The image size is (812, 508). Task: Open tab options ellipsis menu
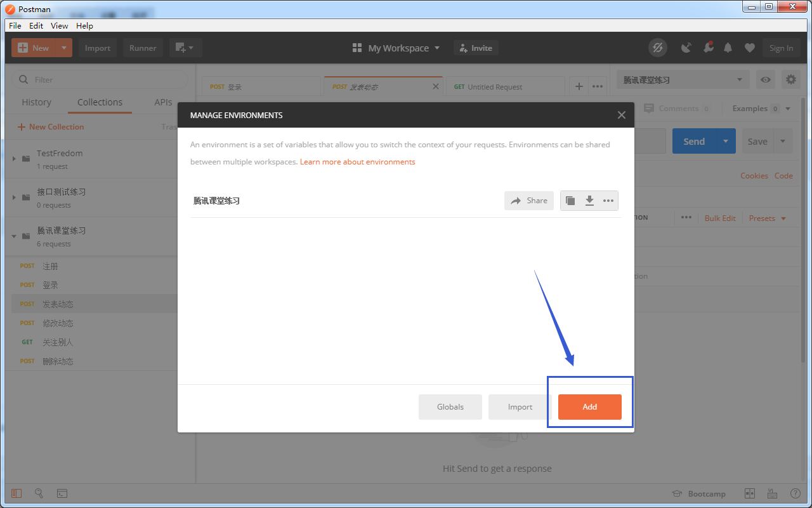coord(598,86)
